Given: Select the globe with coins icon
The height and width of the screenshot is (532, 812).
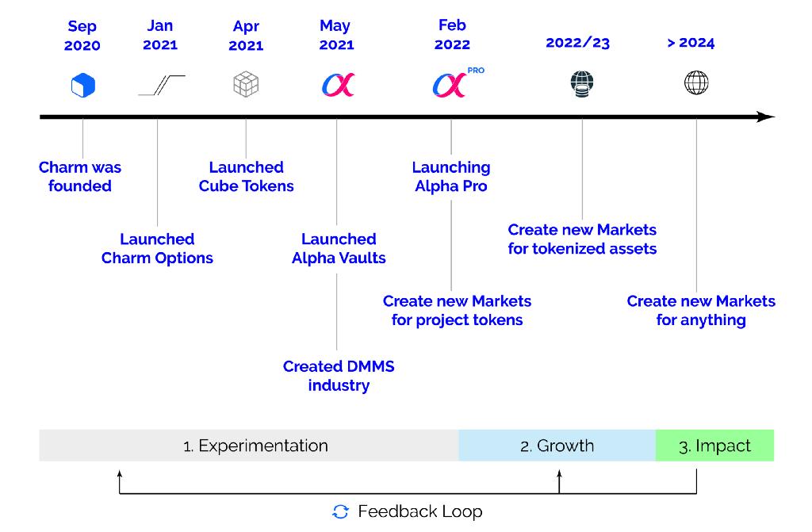Looking at the screenshot, I should coord(581,83).
